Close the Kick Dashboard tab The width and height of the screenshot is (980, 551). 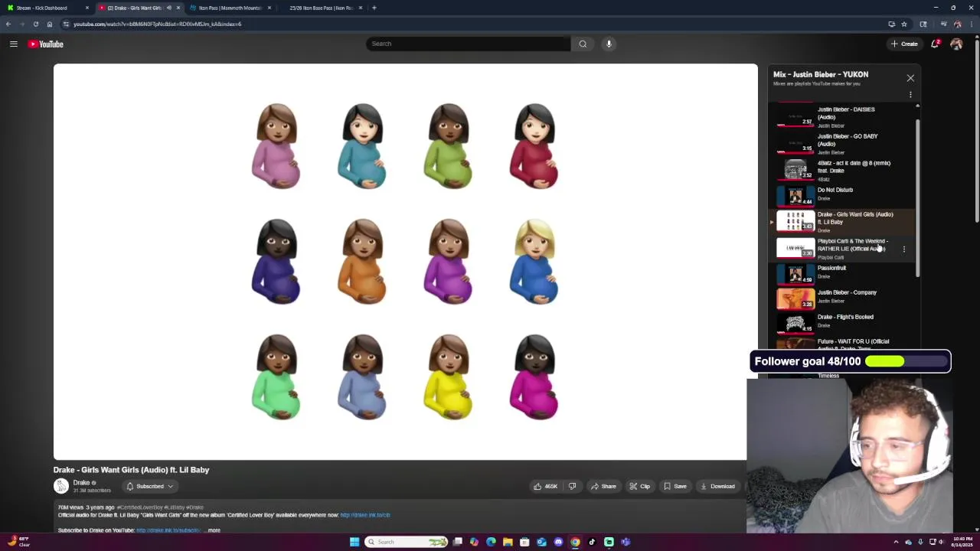tap(87, 8)
